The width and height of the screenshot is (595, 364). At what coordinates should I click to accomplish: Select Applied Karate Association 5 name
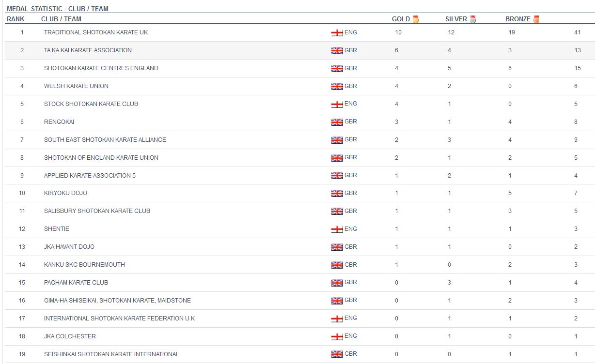pyautogui.click(x=90, y=176)
